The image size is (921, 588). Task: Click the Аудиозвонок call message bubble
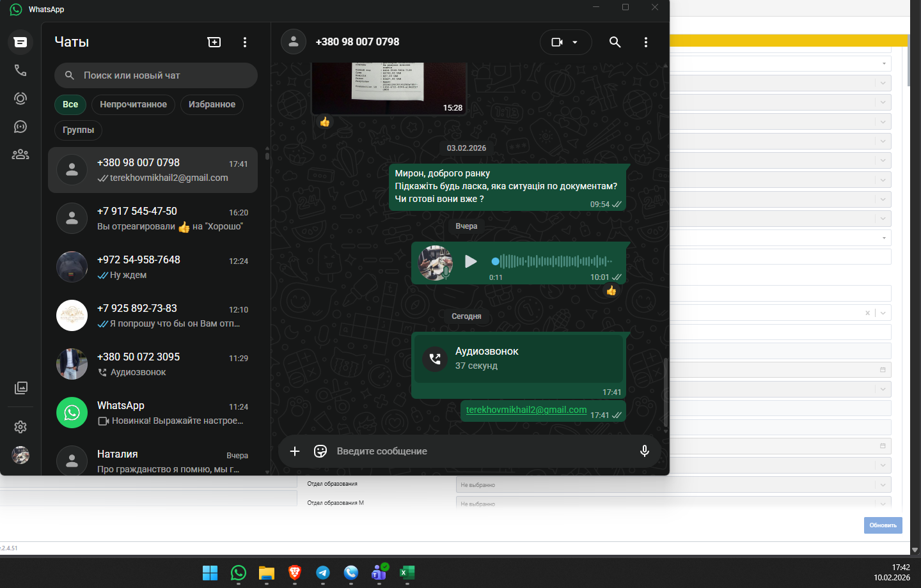(519, 366)
